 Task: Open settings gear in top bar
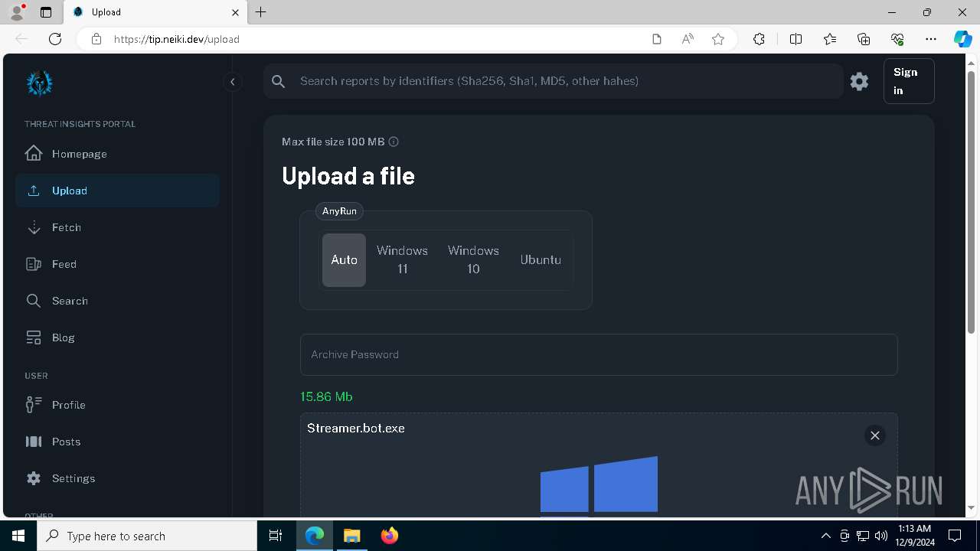(859, 81)
